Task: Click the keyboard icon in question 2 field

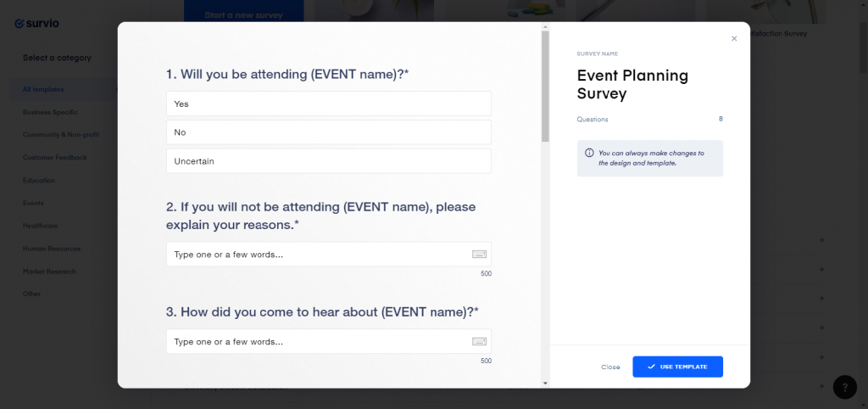Action: [x=479, y=255]
